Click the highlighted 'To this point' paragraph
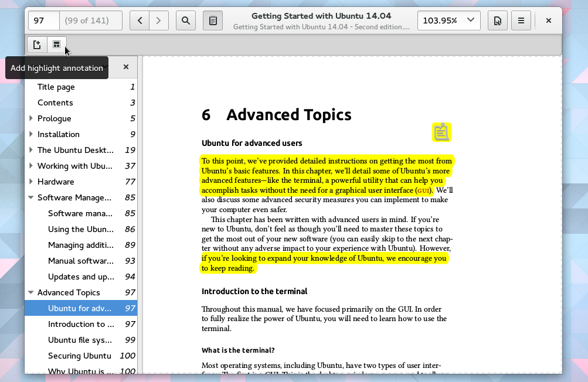Screen dimensions: 588x382 click(327, 175)
